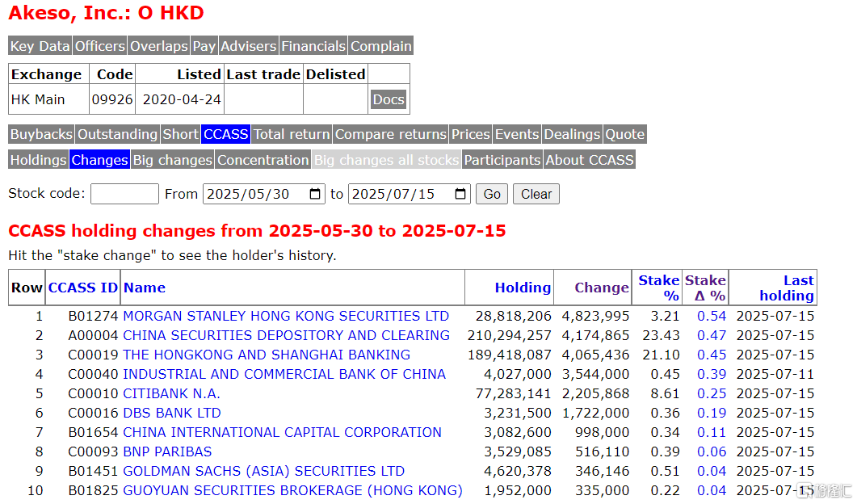
Task: Sort table by CCASS ID column
Action: click(83, 288)
